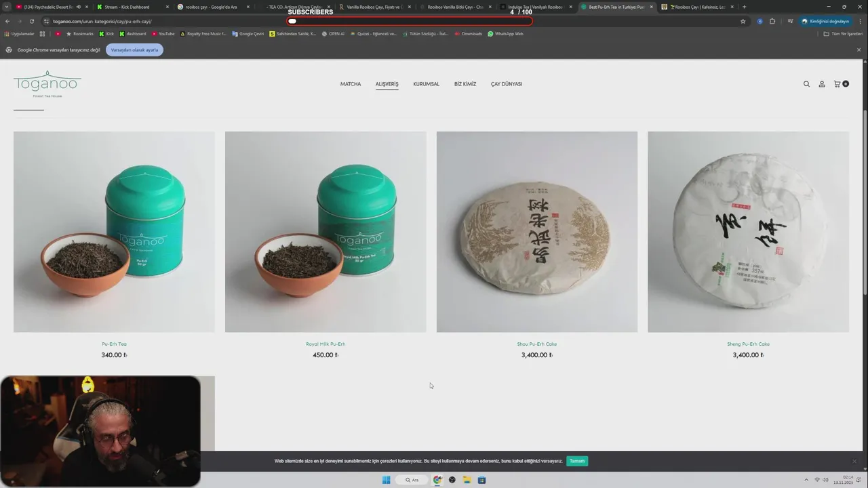Close the cookie notice bar
This screenshot has height=488, width=868.
(854, 461)
